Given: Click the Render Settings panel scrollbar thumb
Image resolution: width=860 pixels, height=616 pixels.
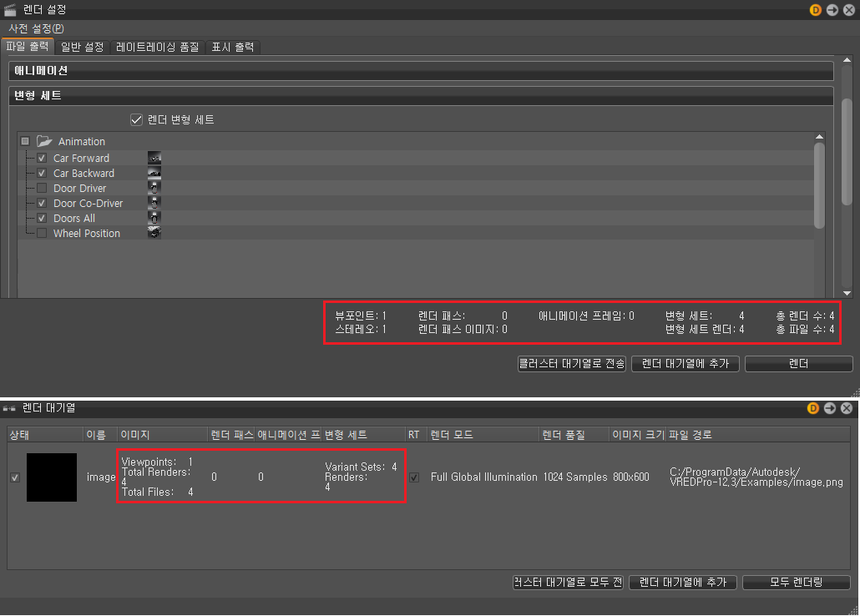Looking at the screenshot, I should point(847,151).
